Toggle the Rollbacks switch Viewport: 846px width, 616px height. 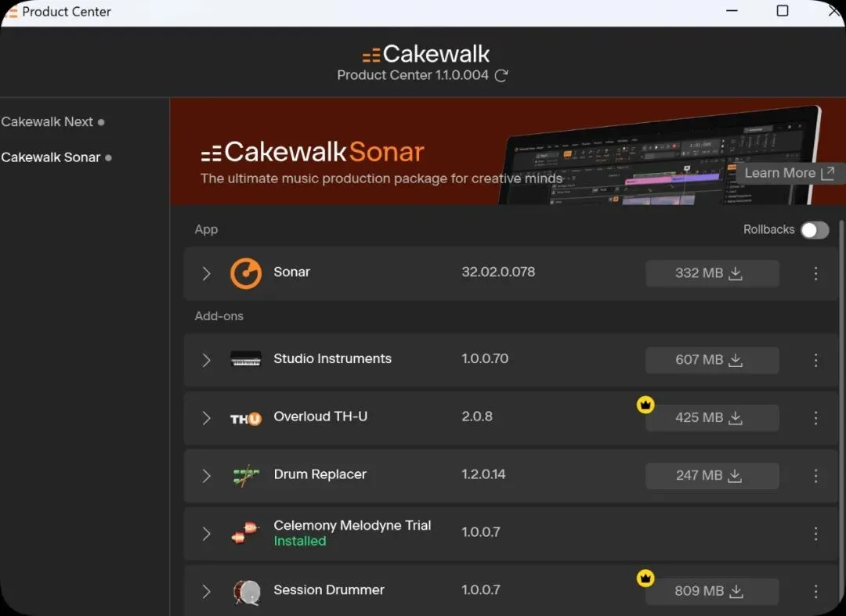point(815,230)
